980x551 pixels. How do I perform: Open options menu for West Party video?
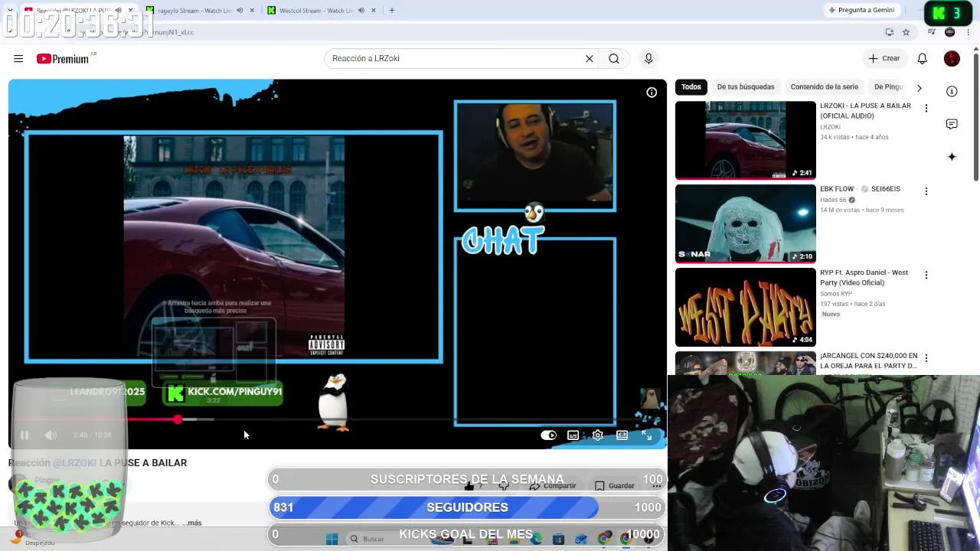click(926, 275)
